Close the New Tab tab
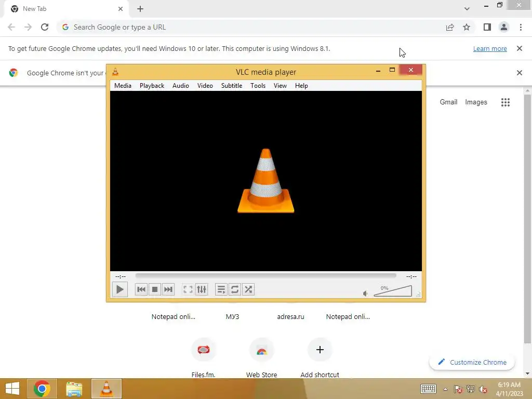This screenshot has width=532, height=399. (x=121, y=9)
